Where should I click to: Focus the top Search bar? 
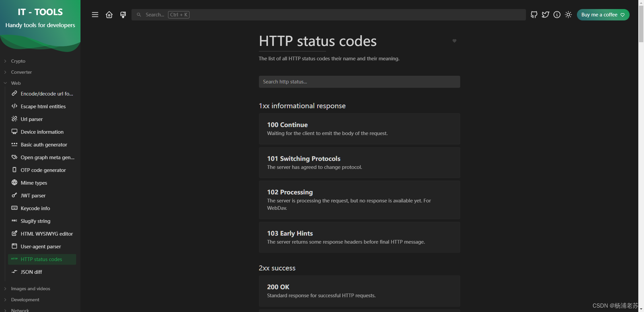329,15
